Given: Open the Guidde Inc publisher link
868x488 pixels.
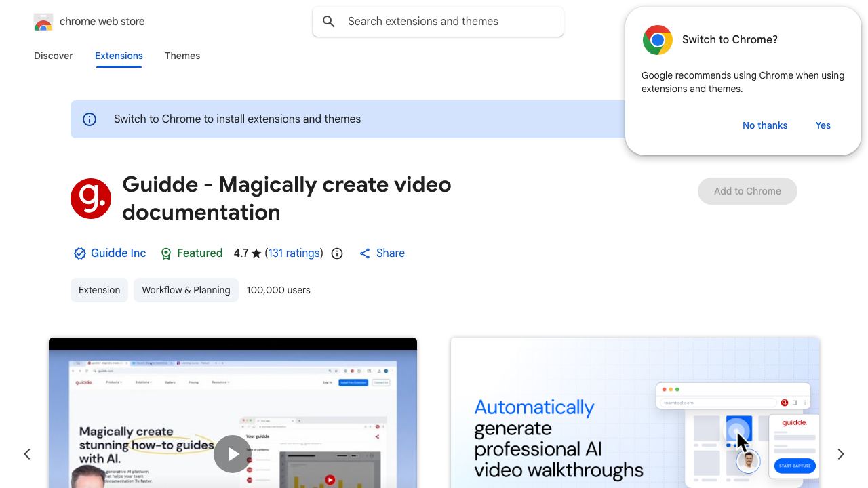Looking at the screenshot, I should [x=118, y=253].
